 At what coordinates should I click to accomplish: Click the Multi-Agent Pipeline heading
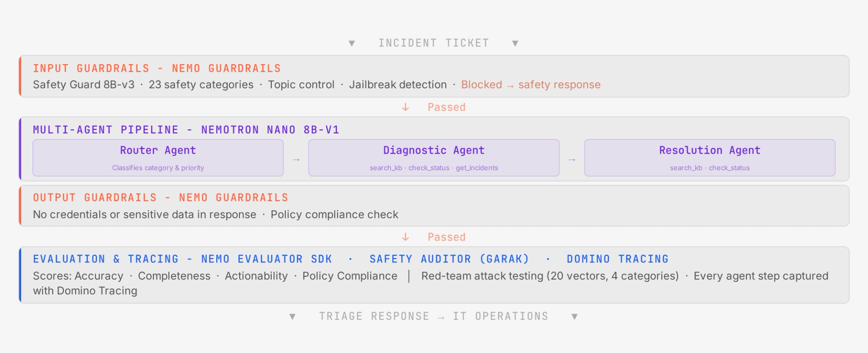point(186,130)
